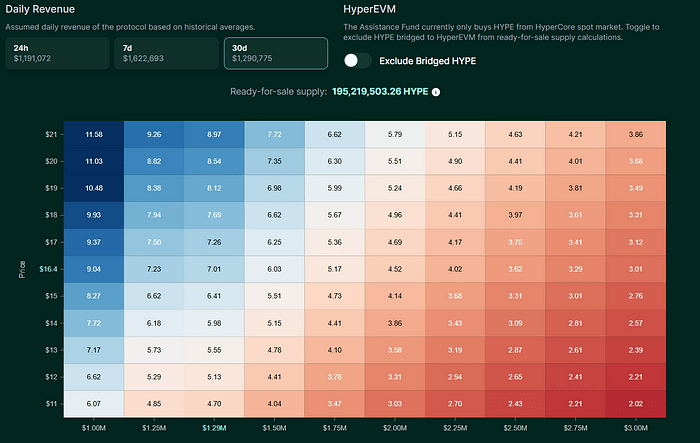Viewport: 700px width, 443px height.
Task: Click heatmap cell showing 11.58
Action: pyautogui.click(x=94, y=134)
